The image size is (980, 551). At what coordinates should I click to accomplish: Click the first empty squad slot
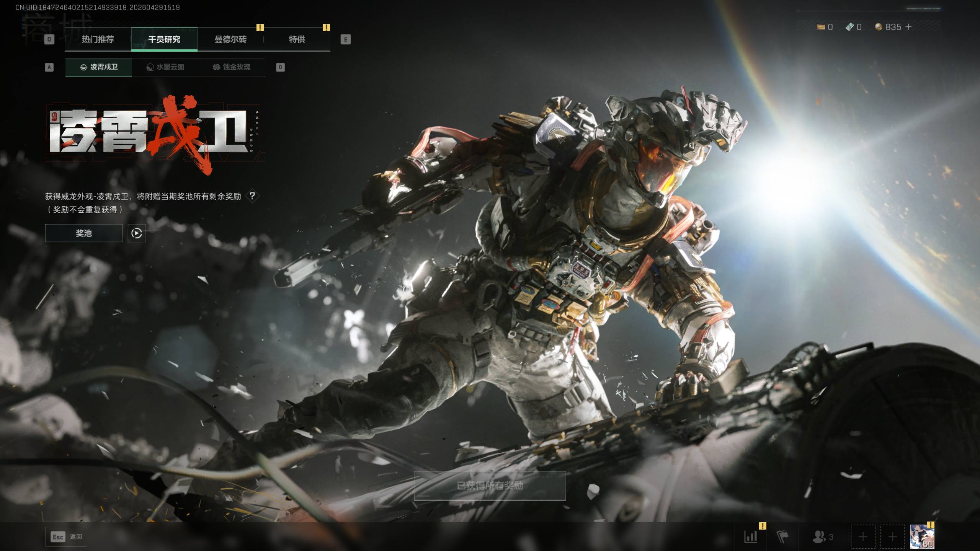863,537
